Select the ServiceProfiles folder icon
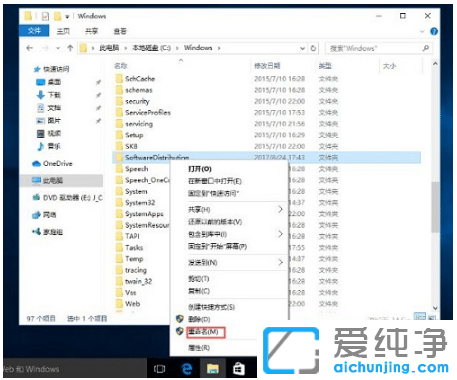The width and height of the screenshot is (457, 380). click(119, 112)
